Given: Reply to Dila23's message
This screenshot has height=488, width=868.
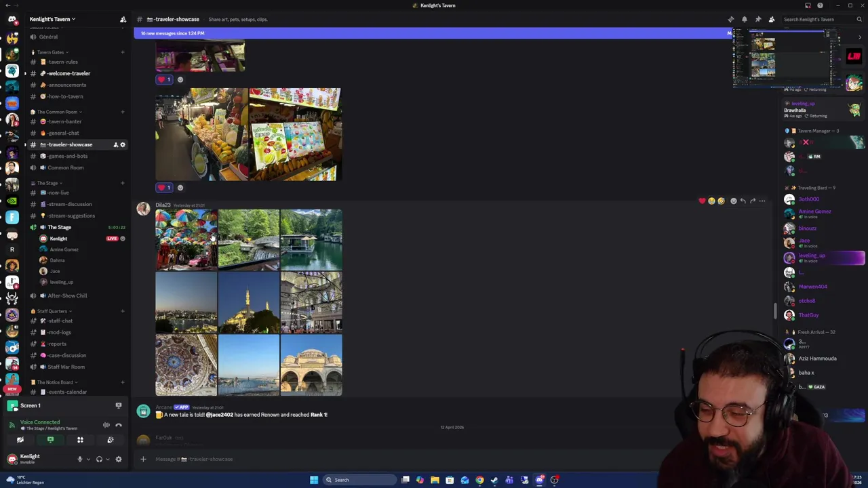Looking at the screenshot, I should [x=743, y=201].
